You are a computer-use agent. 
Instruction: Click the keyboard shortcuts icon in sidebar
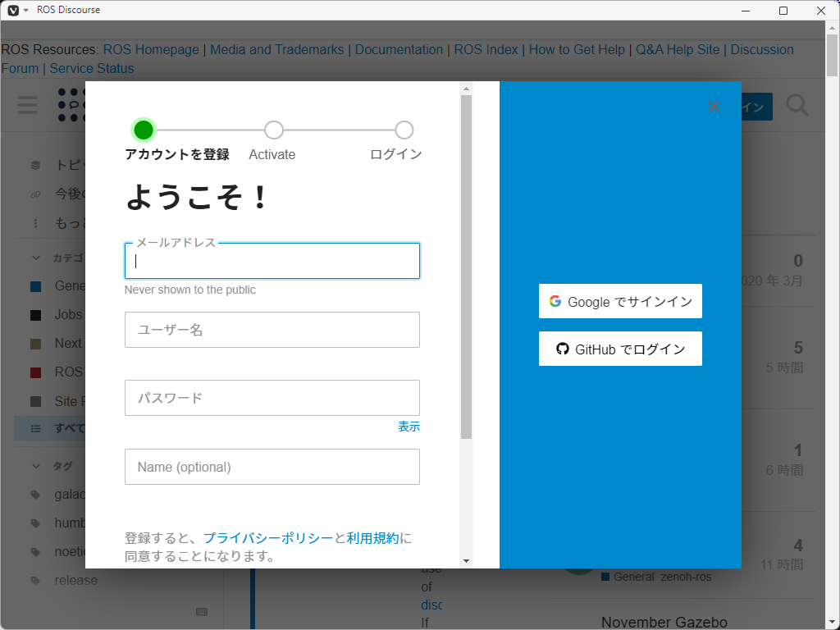(202, 612)
